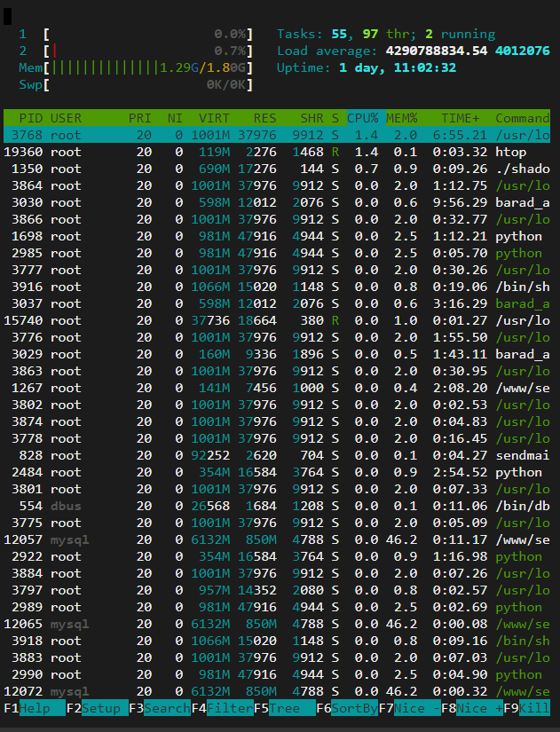The image size is (560, 732).
Task: Open F2 Setup menu
Action: point(98,708)
